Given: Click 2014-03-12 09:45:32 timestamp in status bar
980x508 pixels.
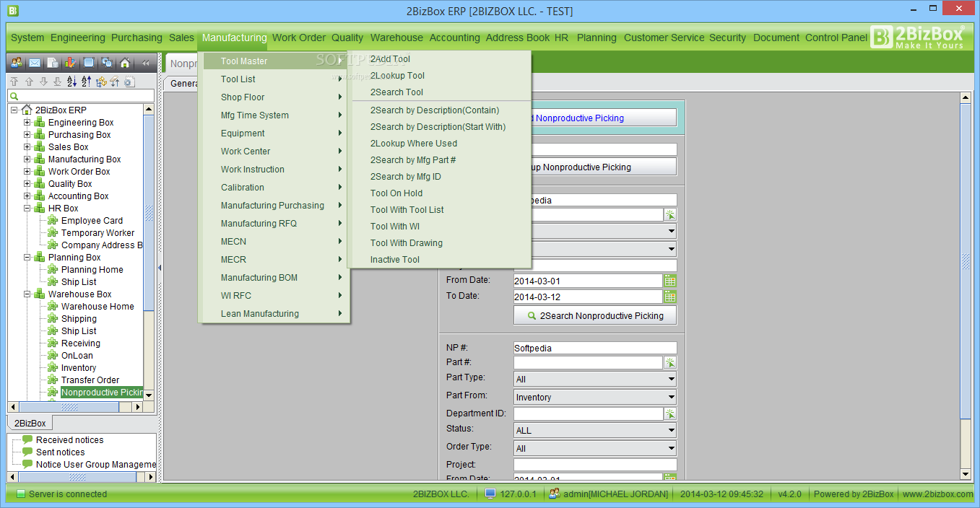Looking at the screenshot, I should point(721,494).
